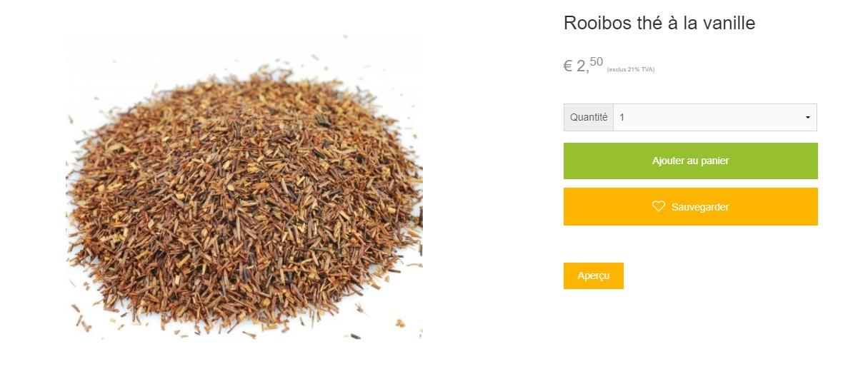
Task: Click the green Ajouter au panier button
Action: [690, 161]
